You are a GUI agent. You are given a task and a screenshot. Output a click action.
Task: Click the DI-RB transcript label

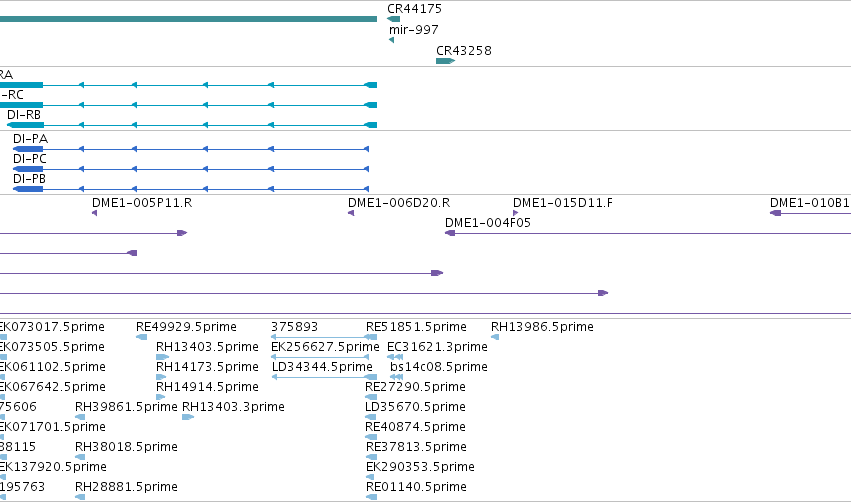pos(24,115)
